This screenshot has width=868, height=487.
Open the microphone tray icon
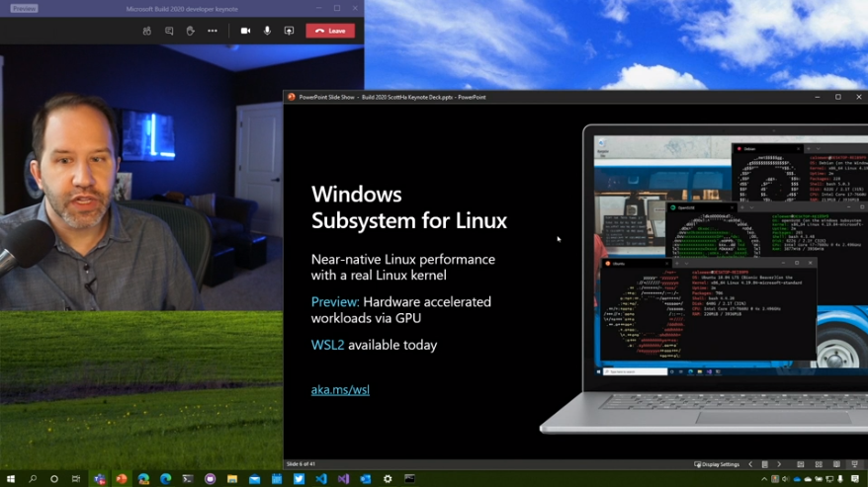coord(840,479)
